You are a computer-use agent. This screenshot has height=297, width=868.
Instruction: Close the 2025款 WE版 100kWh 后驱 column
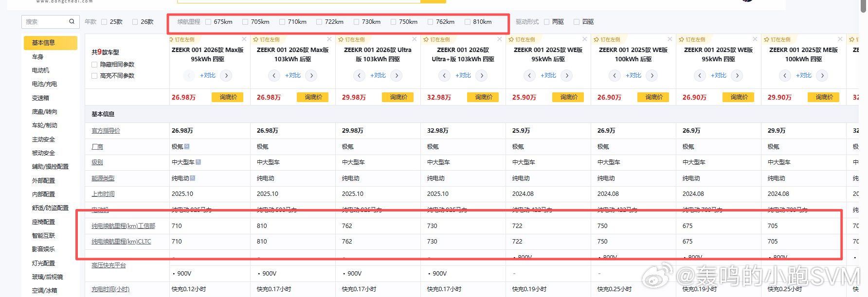670,39
